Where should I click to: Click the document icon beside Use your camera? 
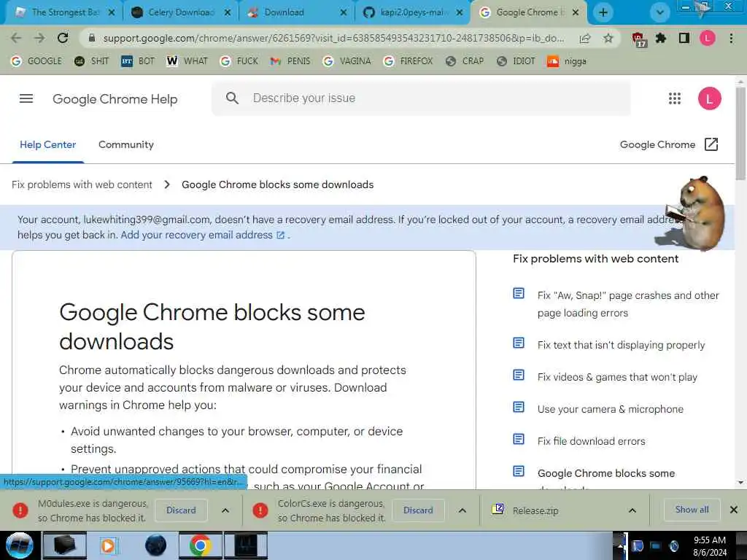pos(519,407)
